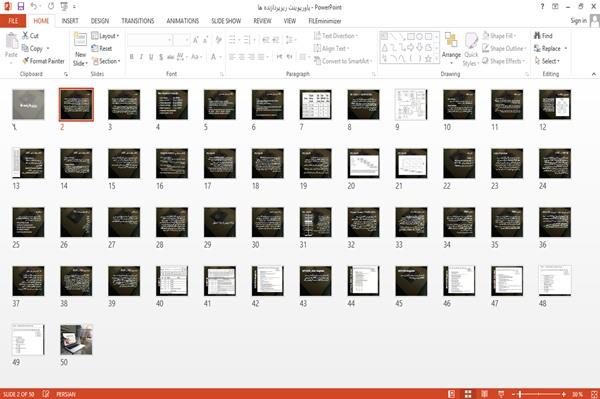Undo the last action

34,7
